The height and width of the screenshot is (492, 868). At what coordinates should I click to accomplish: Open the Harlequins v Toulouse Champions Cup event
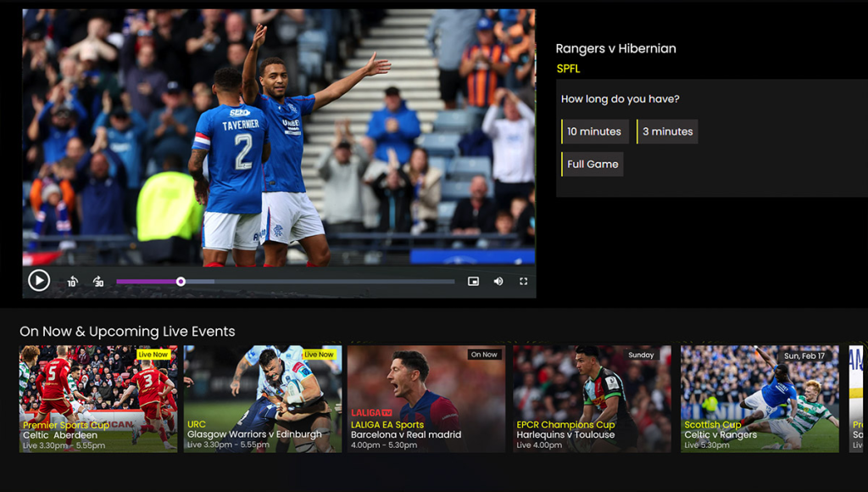[591, 399]
